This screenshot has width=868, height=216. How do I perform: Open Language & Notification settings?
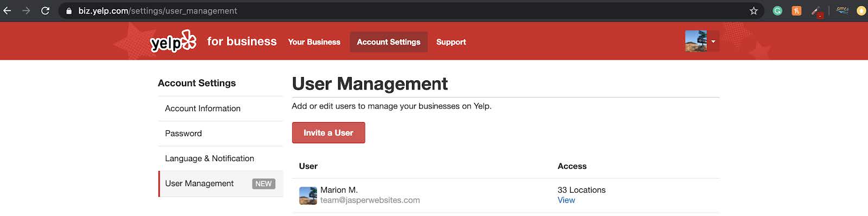(x=220, y=158)
